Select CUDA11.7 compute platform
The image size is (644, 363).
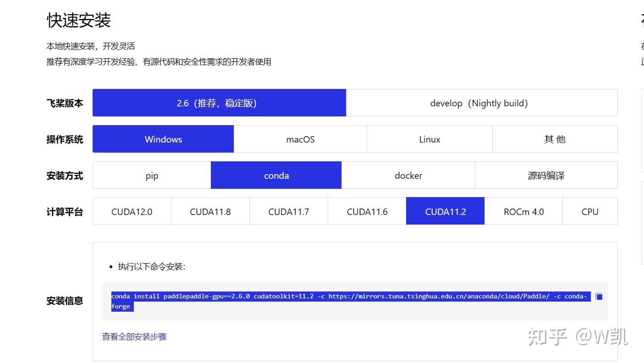point(288,211)
